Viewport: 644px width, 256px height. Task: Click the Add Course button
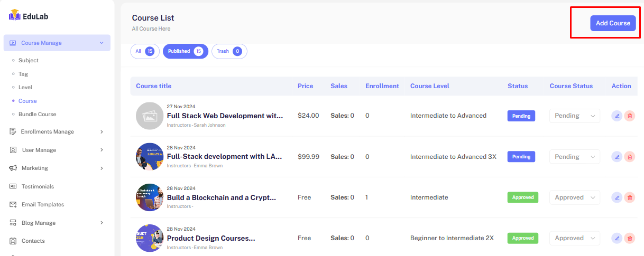point(613,23)
